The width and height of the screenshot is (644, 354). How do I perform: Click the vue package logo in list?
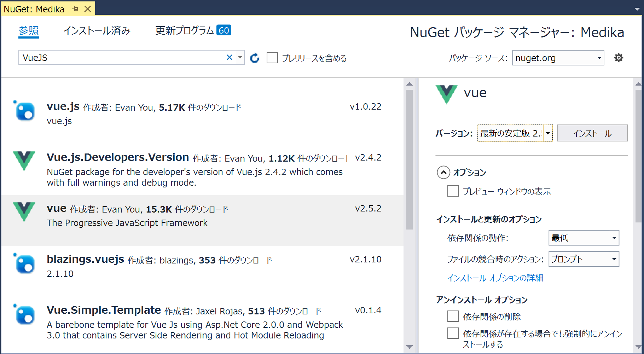tap(24, 212)
